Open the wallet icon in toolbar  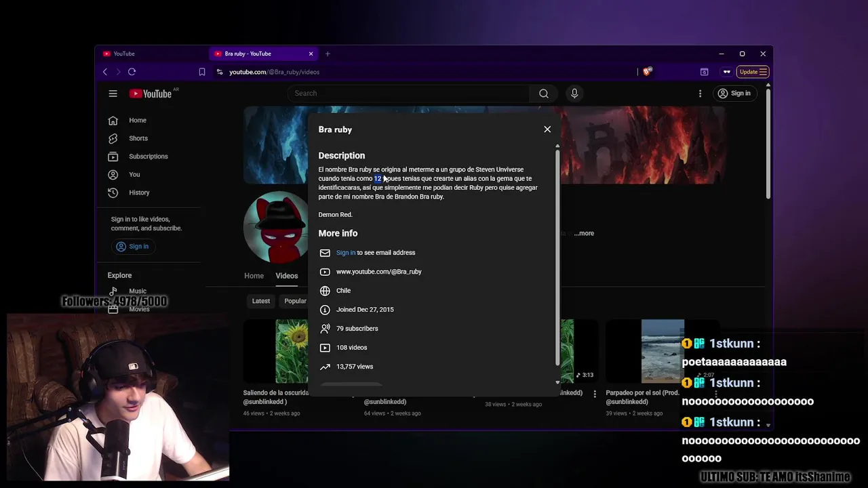point(705,72)
